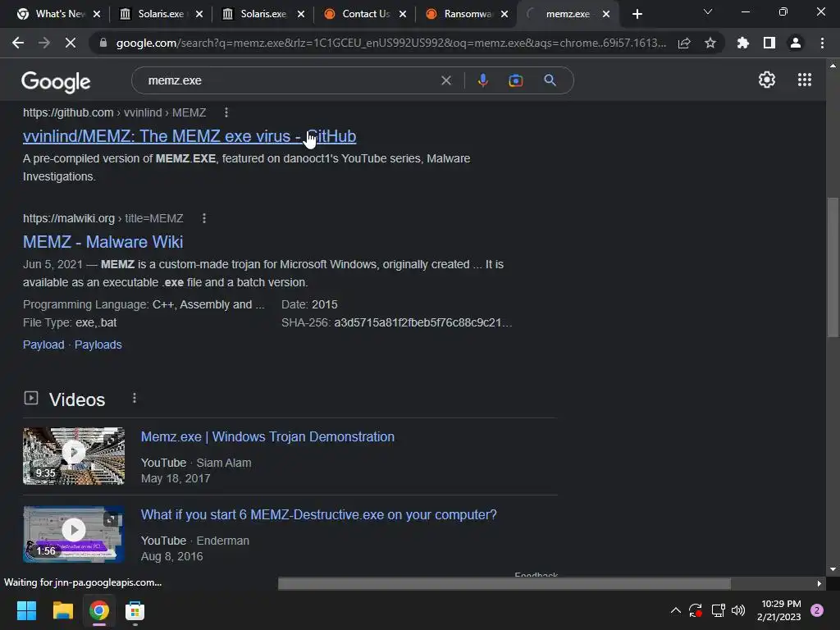Open a new browser tab
The width and height of the screenshot is (840, 630).
637,14
